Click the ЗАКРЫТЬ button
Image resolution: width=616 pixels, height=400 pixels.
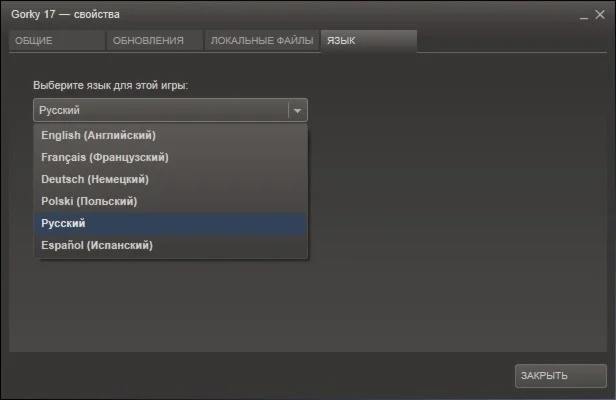(561, 376)
